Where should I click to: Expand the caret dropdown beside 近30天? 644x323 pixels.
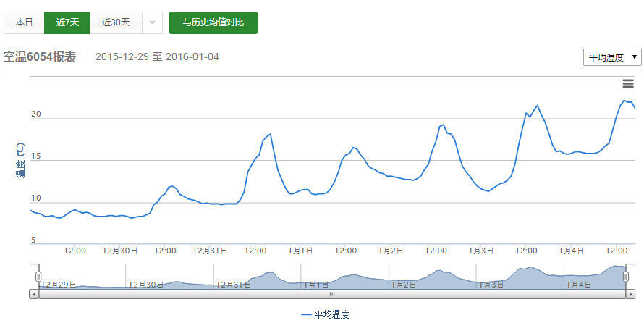(152, 22)
